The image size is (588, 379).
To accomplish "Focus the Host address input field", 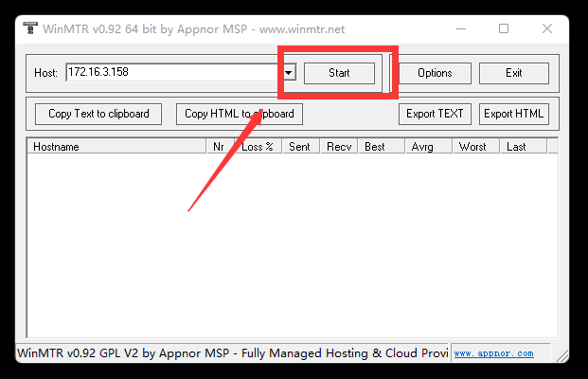I will 173,72.
